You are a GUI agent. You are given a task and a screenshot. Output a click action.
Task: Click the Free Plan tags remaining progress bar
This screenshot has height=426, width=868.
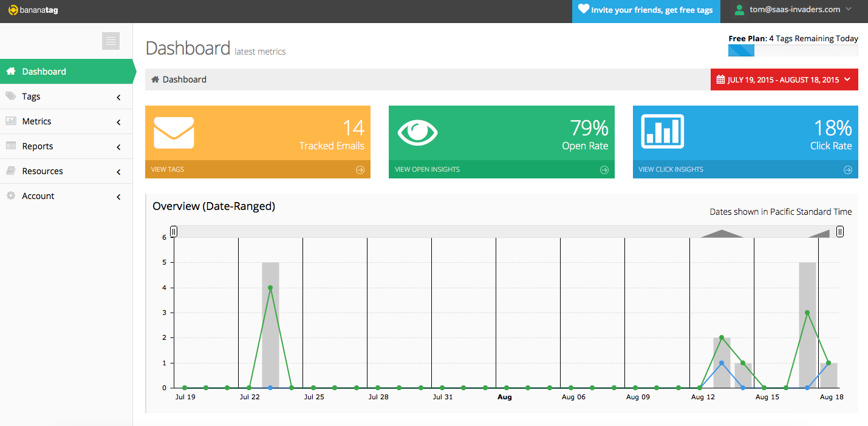coord(793,50)
